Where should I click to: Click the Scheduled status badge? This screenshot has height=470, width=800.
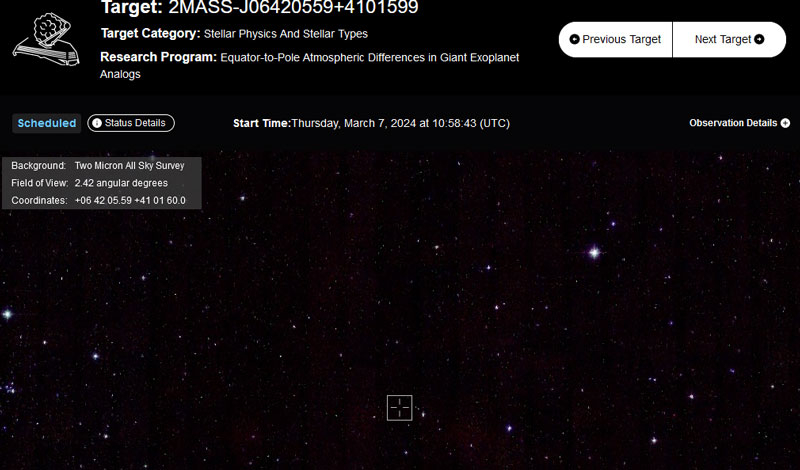pos(47,123)
